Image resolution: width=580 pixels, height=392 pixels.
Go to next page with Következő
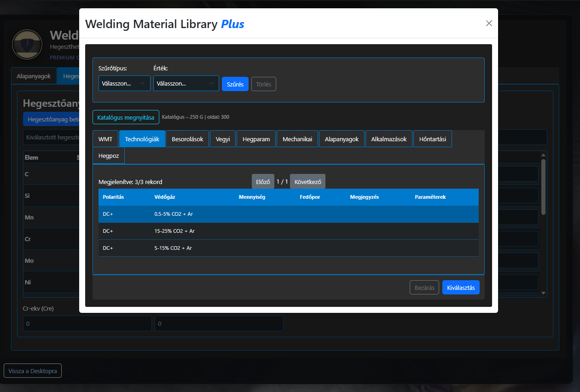coord(307,182)
